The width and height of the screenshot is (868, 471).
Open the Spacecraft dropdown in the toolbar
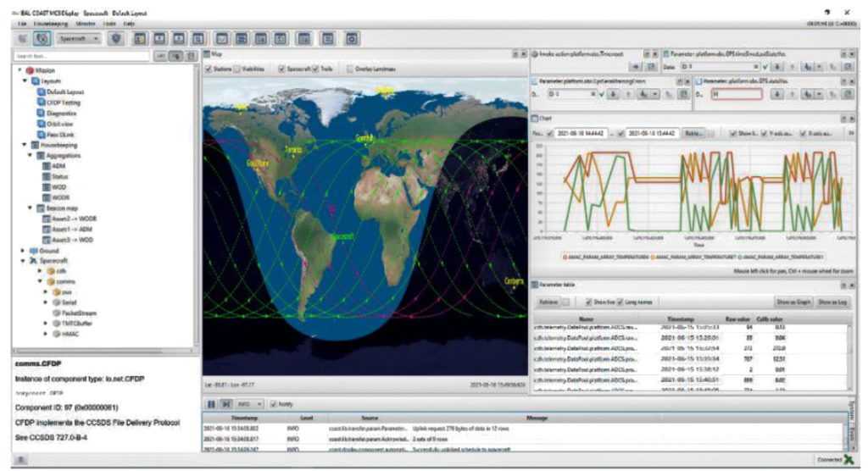[x=81, y=38]
